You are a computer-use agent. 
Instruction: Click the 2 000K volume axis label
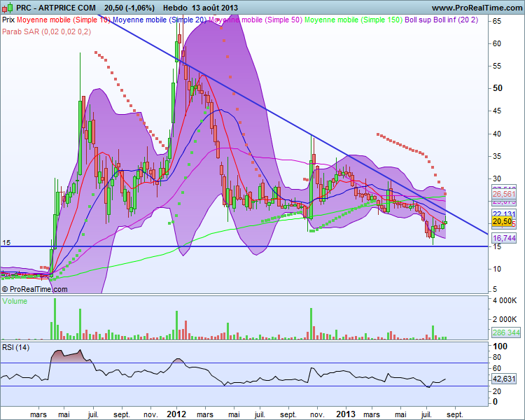click(505, 319)
